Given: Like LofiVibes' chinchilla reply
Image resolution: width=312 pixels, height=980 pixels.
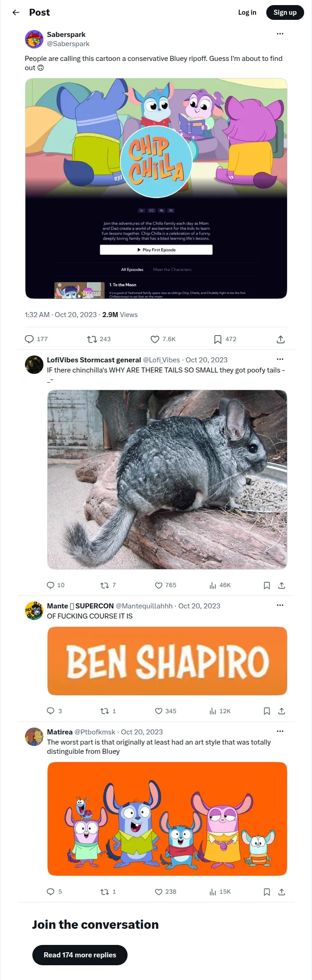Looking at the screenshot, I should pos(165,585).
